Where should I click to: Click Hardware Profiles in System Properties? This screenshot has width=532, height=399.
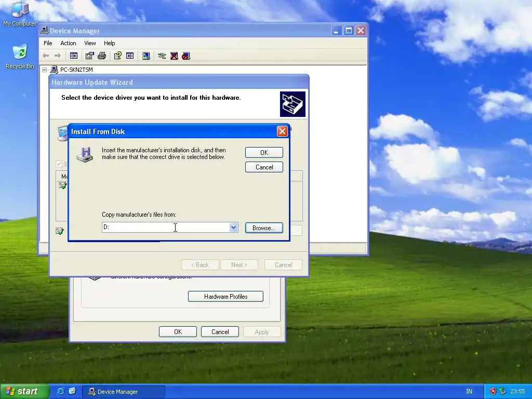(225, 297)
